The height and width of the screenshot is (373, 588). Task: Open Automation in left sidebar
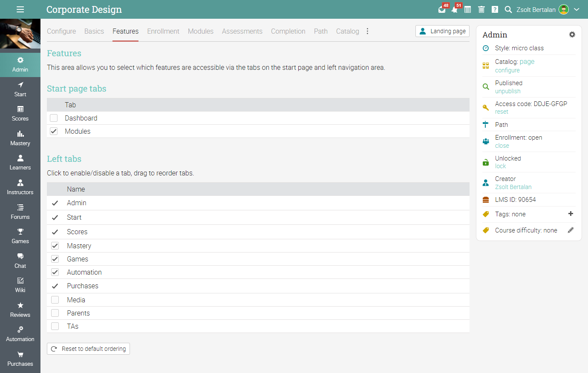coord(20,334)
